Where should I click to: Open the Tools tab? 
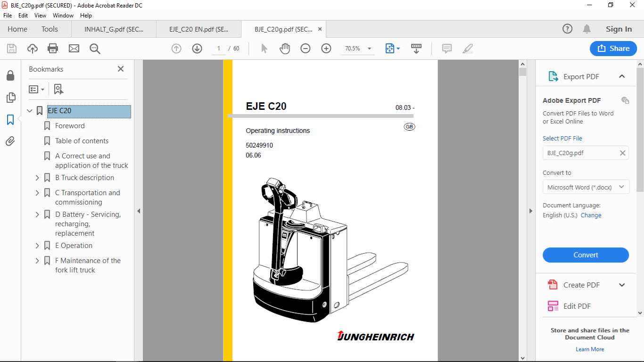(50, 29)
